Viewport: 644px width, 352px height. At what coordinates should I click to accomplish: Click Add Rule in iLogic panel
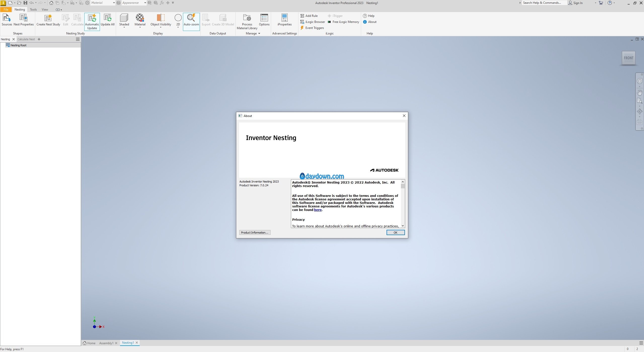click(x=309, y=16)
